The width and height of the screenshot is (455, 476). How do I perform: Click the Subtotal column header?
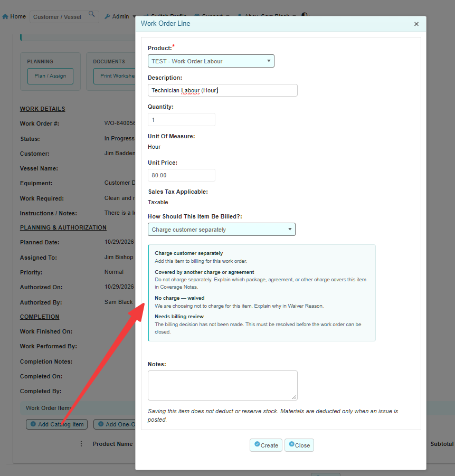click(442, 444)
